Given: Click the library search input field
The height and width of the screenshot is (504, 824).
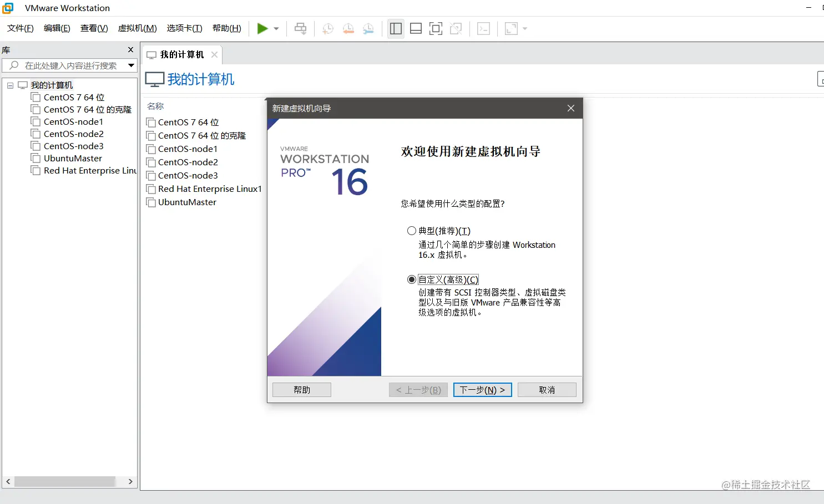Looking at the screenshot, I should tap(70, 65).
